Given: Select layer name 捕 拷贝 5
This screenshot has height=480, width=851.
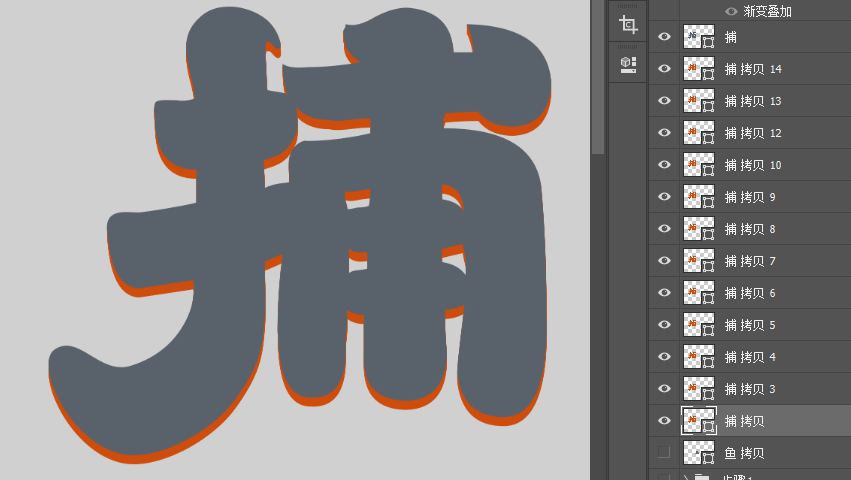Looking at the screenshot, I should click(750, 325).
